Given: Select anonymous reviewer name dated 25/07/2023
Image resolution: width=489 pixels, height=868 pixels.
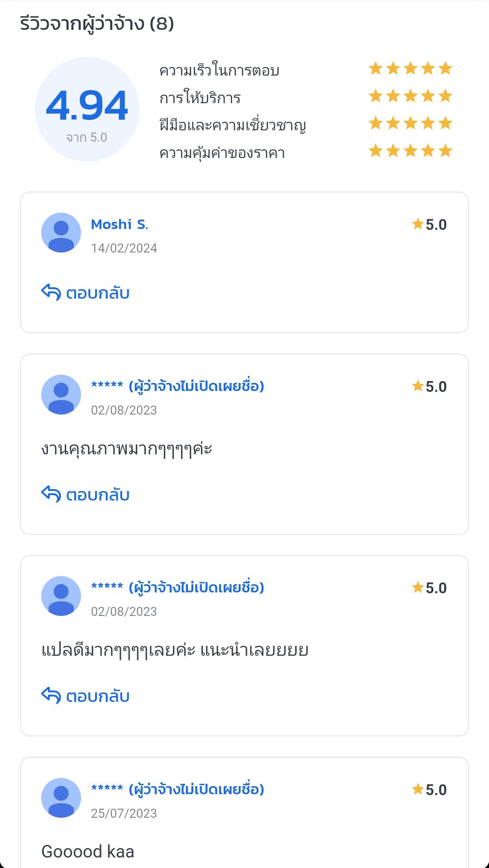Looking at the screenshot, I should [x=177, y=789].
